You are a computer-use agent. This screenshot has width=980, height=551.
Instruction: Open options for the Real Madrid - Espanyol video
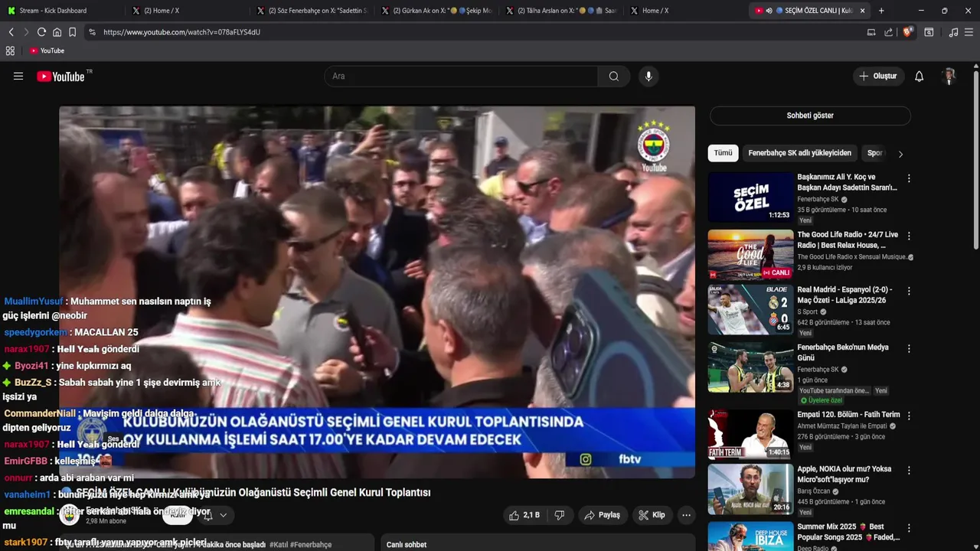[x=909, y=292]
